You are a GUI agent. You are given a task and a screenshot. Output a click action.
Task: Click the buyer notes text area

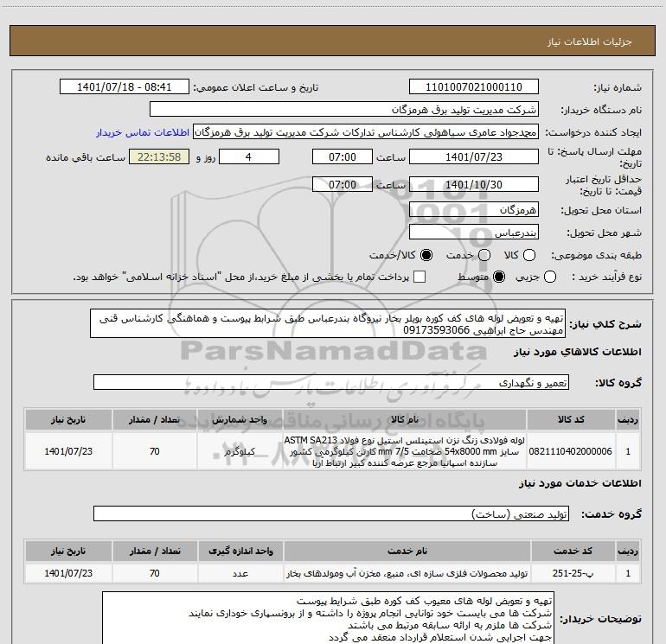pyautogui.click(x=328, y=618)
